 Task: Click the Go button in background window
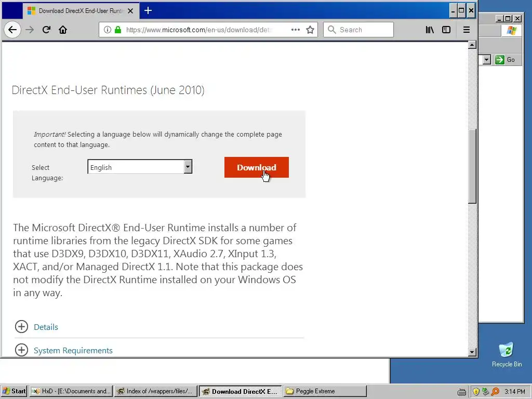(505, 60)
